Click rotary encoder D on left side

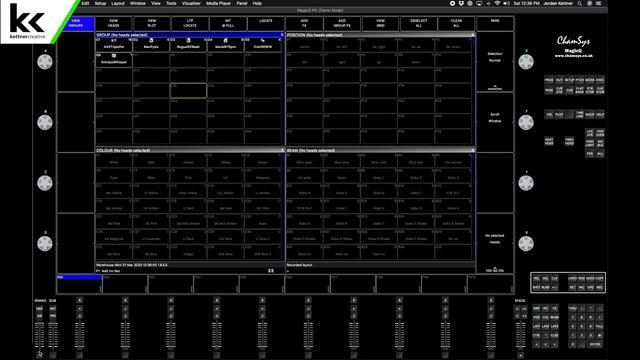[x=45, y=244]
